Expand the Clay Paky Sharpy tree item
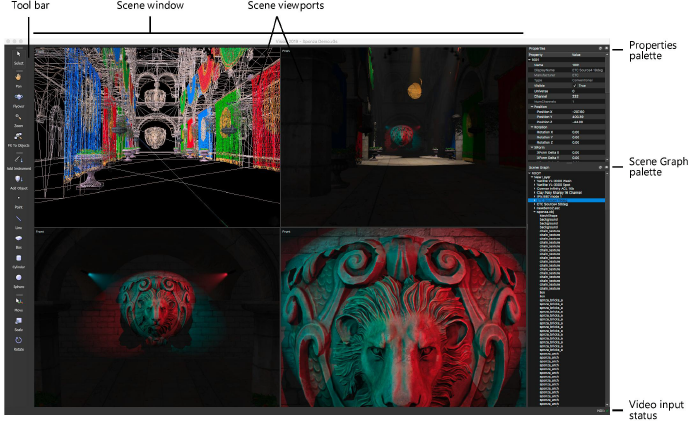 click(535, 192)
